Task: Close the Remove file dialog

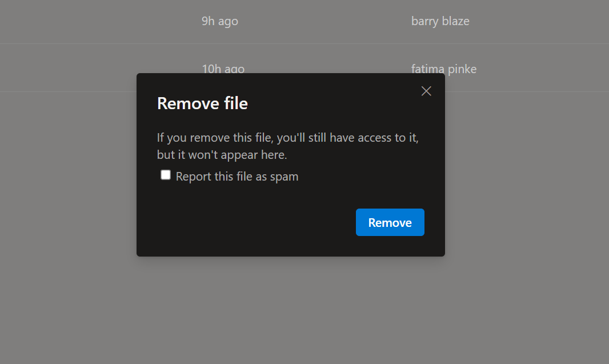Action: 426,91
